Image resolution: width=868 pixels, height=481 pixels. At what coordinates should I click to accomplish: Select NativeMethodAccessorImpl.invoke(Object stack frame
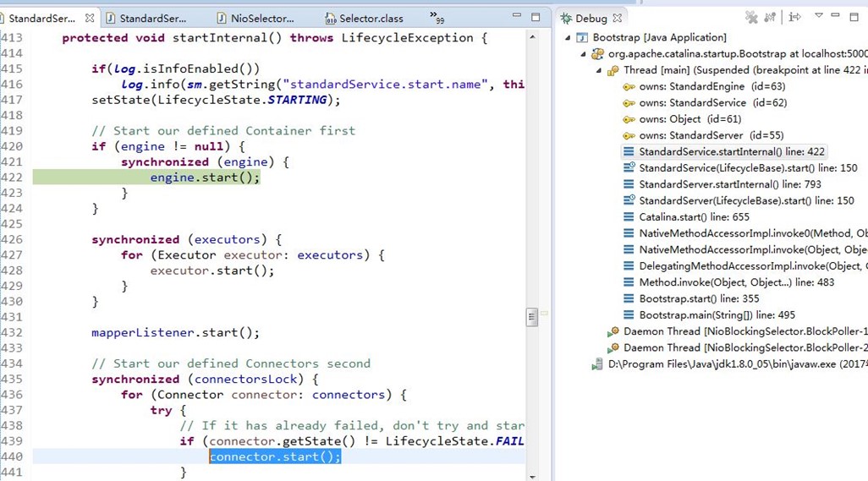tap(753, 250)
